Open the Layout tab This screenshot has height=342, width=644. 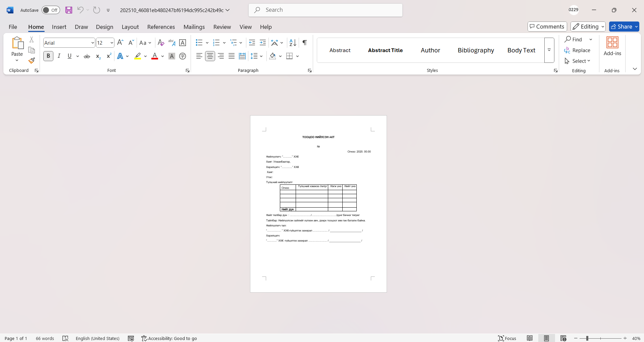coord(130,27)
